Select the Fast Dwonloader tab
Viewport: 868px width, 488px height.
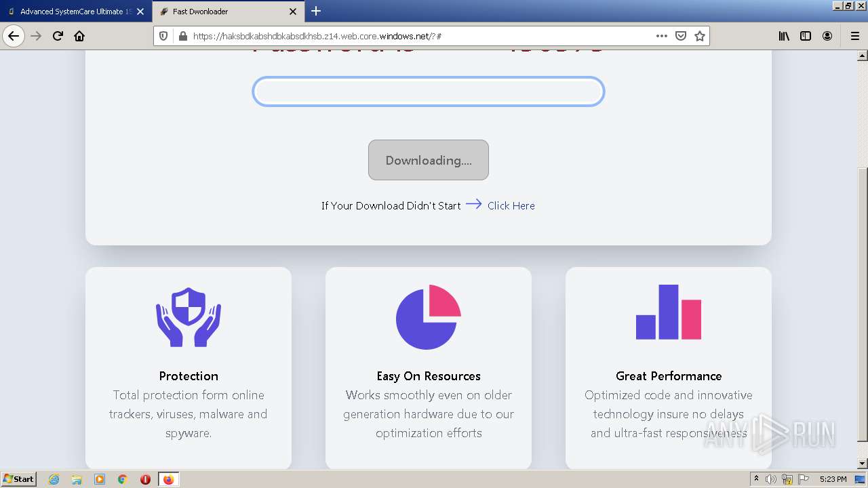[227, 12]
